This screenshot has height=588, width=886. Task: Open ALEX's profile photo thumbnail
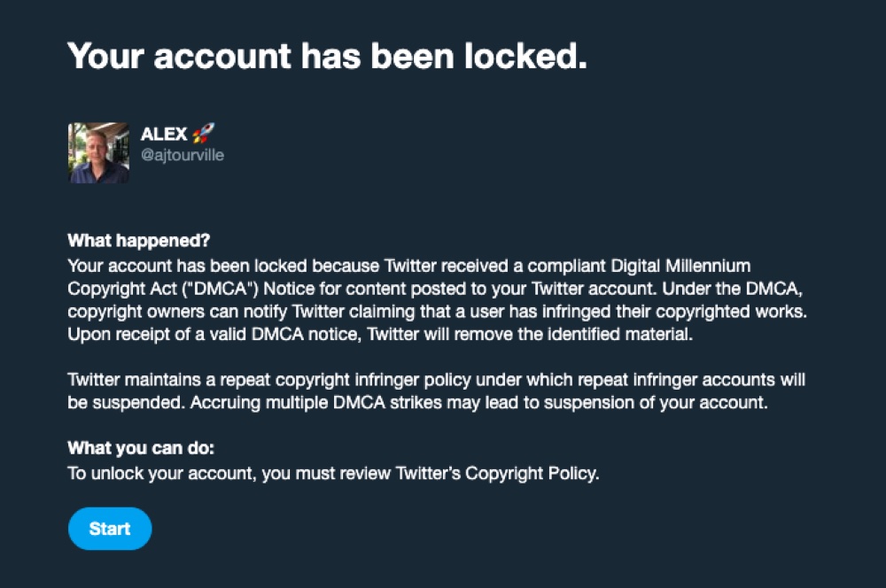(x=99, y=153)
